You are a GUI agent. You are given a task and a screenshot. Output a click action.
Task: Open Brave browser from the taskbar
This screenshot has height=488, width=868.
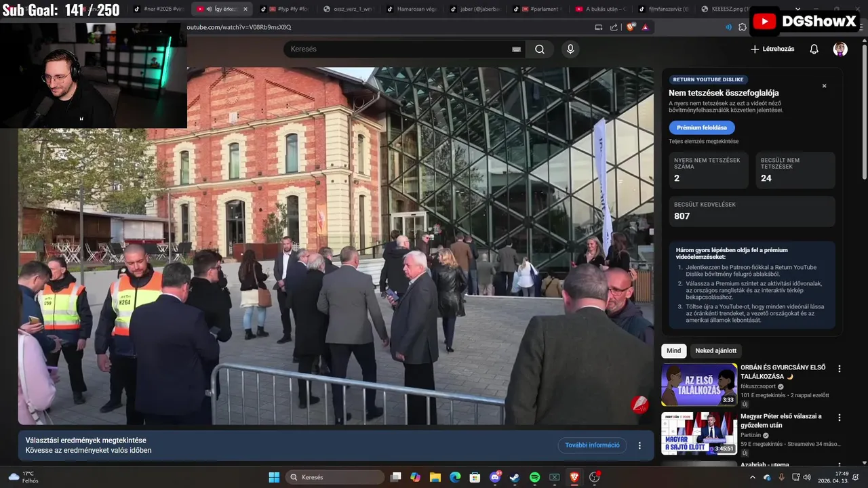pos(574,477)
